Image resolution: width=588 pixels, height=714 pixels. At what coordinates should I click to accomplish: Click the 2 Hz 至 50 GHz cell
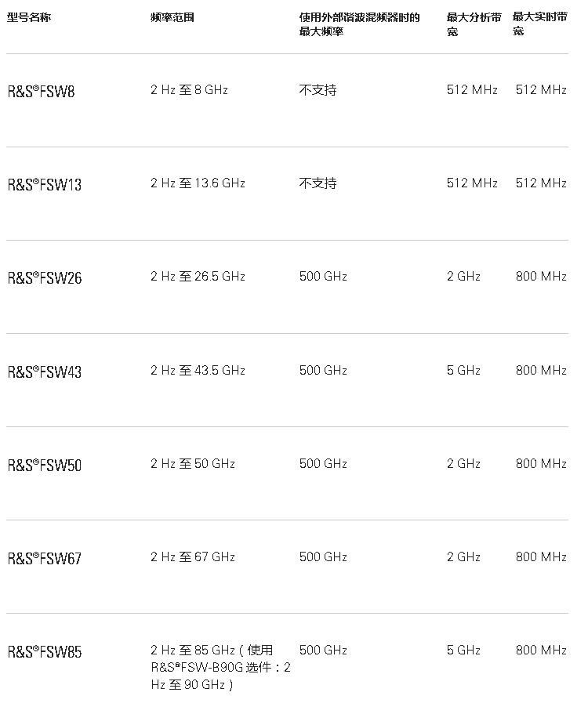point(193,464)
